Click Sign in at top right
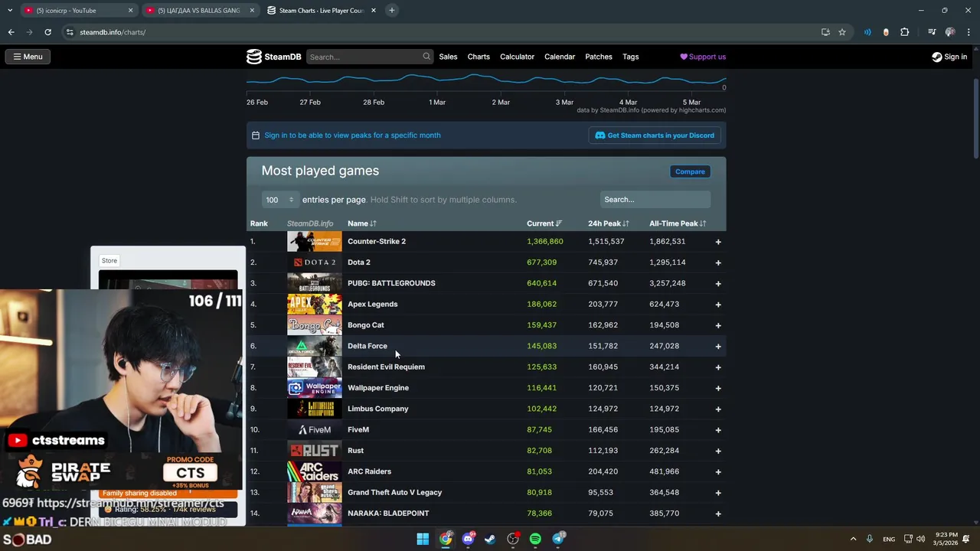This screenshot has width=980, height=551. click(949, 57)
